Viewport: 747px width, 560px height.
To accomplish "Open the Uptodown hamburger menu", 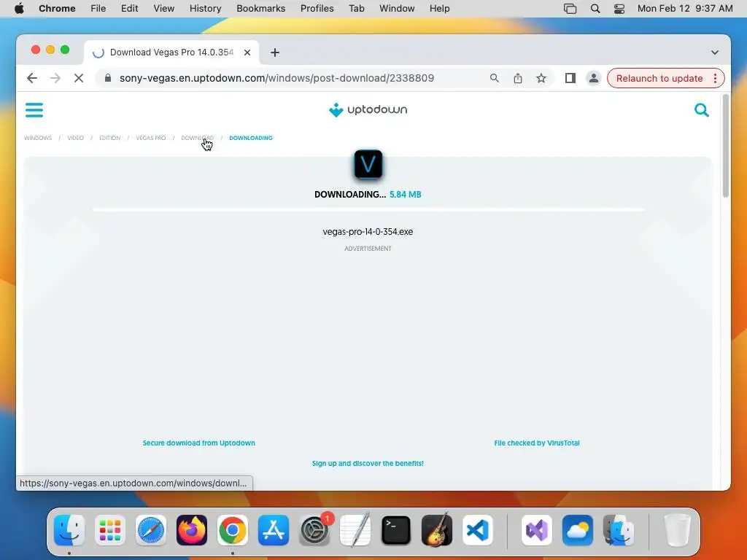I will (x=34, y=110).
